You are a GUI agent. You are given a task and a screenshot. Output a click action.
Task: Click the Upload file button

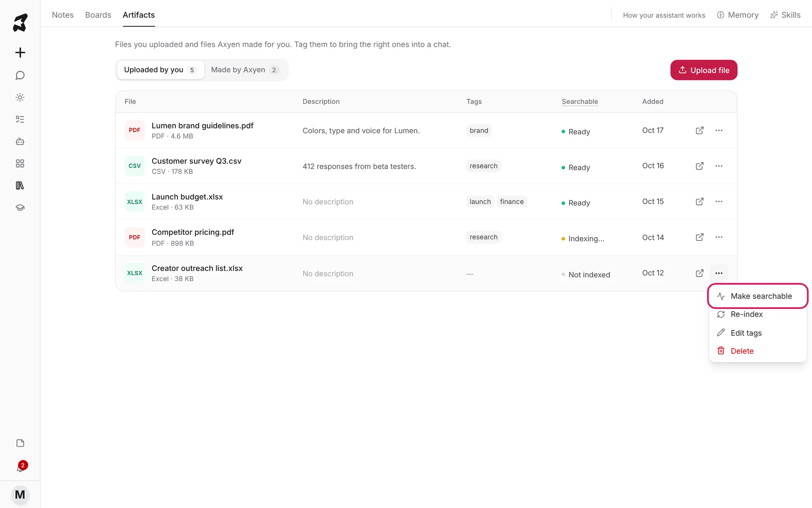[704, 70]
